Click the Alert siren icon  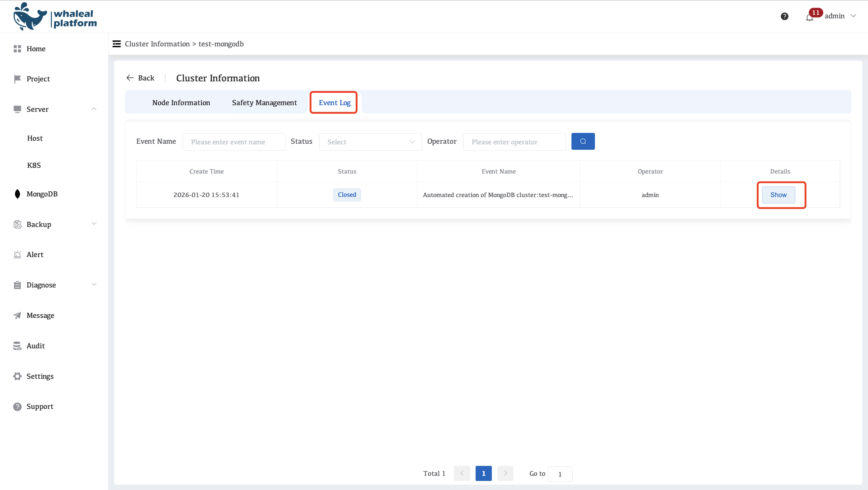pyautogui.click(x=17, y=254)
